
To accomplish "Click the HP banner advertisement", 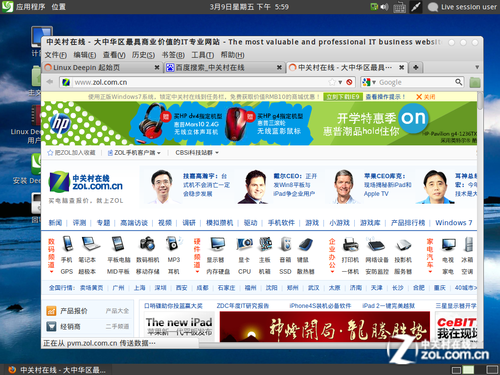I will [259, 123].
